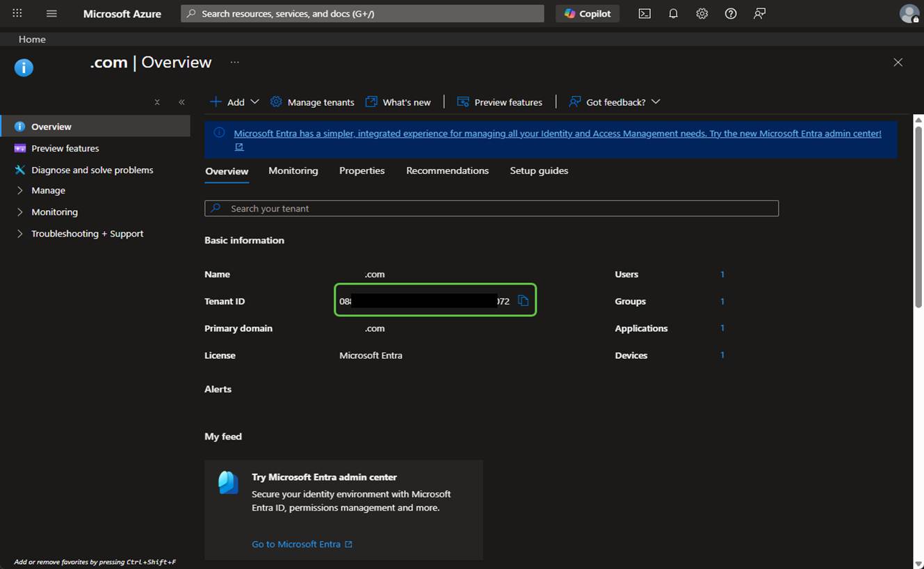Switch to the Recommendations tab
The height and width of the screenshot is (569, 924).
click(x=447, y=171)
